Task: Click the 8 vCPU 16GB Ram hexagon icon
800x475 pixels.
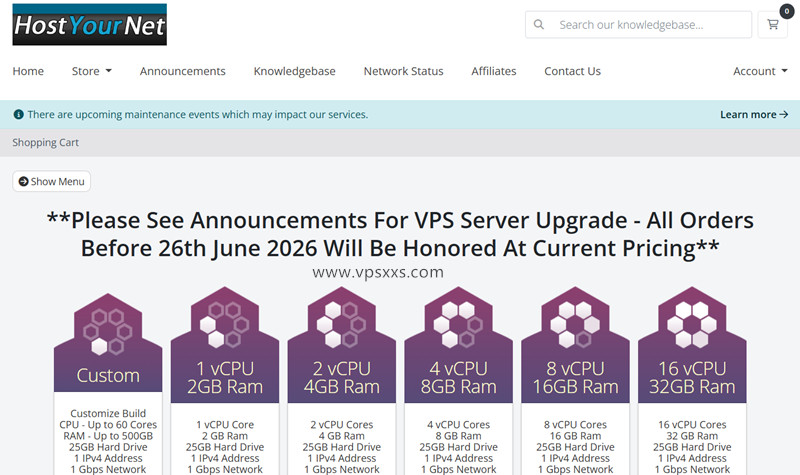Action: 576,325
